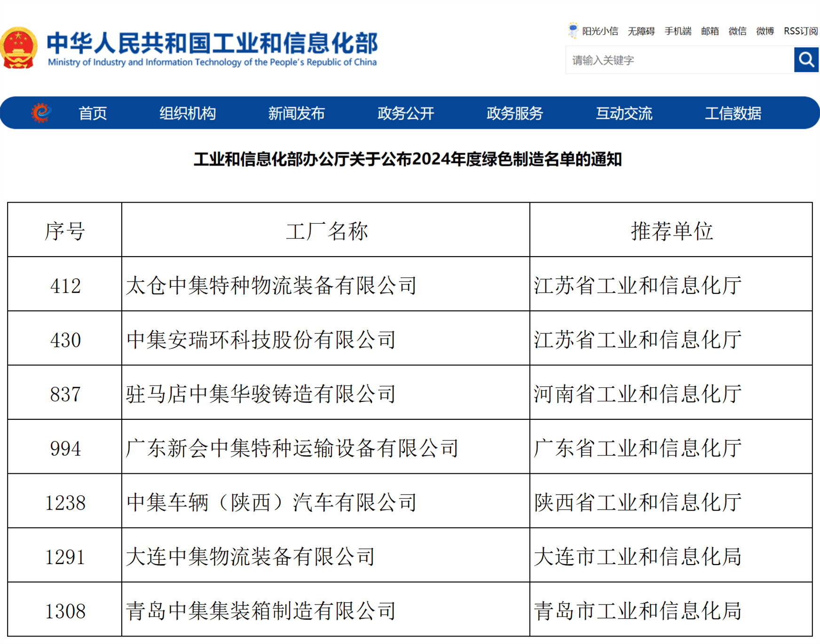Click the 微博 link
The height and width of the screenshot is (644, 820).
(765, 31)
